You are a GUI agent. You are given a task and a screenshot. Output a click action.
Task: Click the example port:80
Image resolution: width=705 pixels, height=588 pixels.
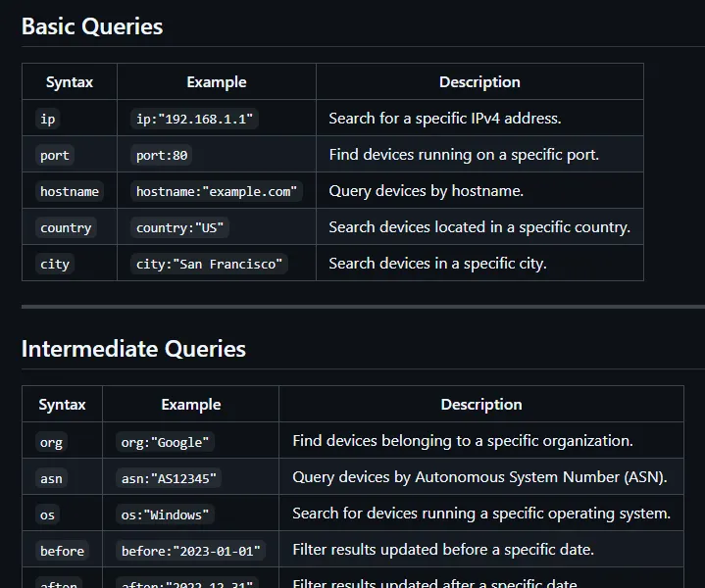pyautogui.click(x=162, y=155)
